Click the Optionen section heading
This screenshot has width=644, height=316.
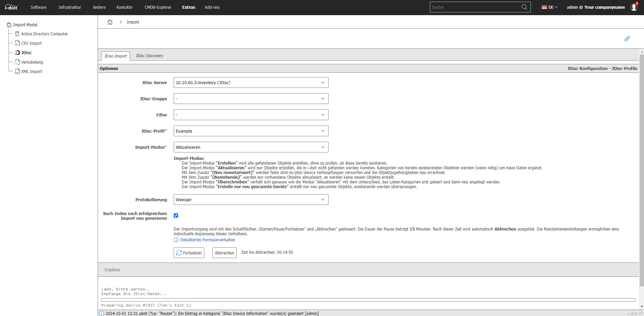click(x=109, y=68)
